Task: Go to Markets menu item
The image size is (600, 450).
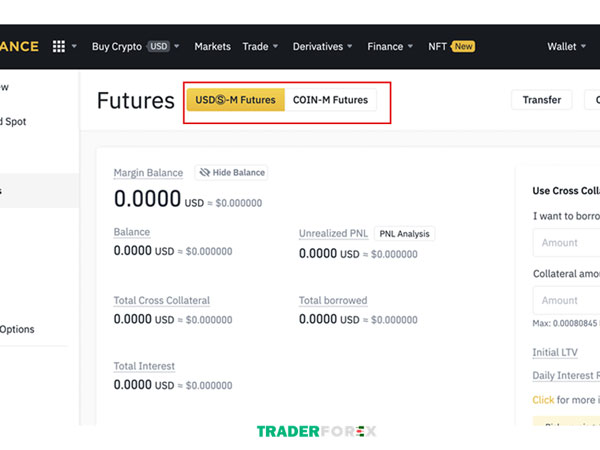Action: (x=212, y=47)
